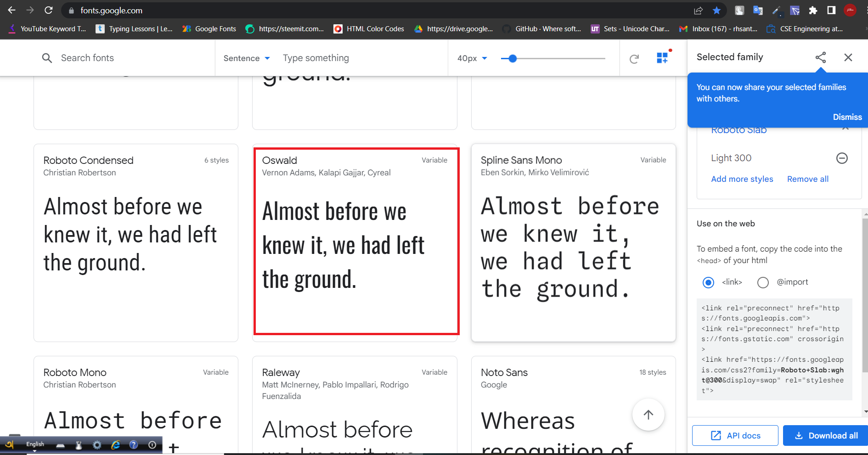Click the embed code snippet box
The width and height of the screenshot is (868, 455).
[x=774, y=349]
